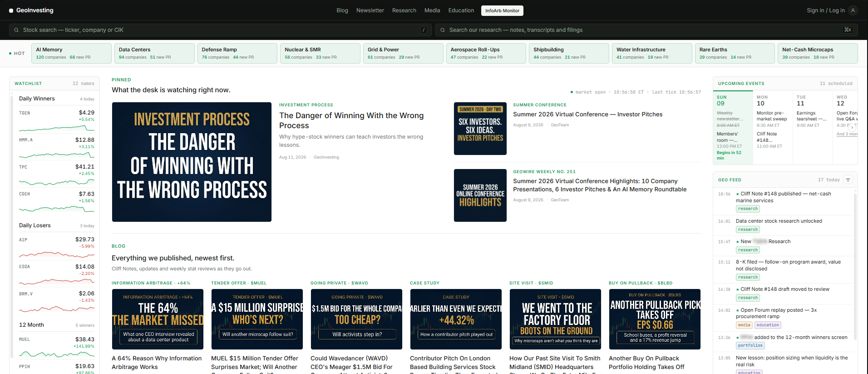This screenshot has width=868, height=374.
Task: Select the Grid & Power theme
Action: tap(403, 53)
